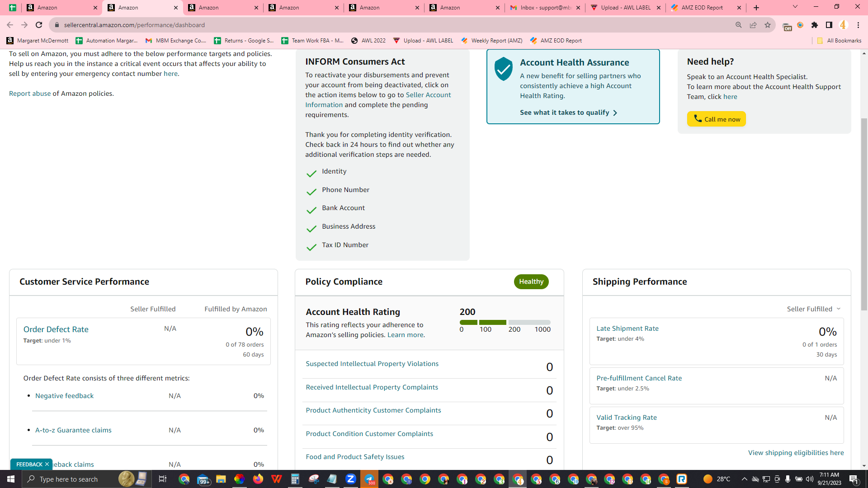The image size is (868, 488).
Task: Open Task View on the taskbar
Action: pyautogui.click(x=163, y=479)
